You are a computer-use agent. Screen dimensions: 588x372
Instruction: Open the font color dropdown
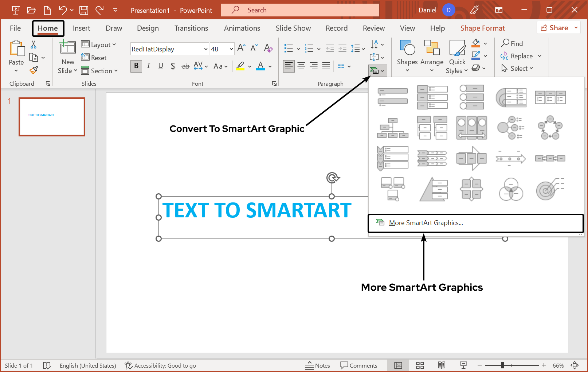tap(270, 66)
